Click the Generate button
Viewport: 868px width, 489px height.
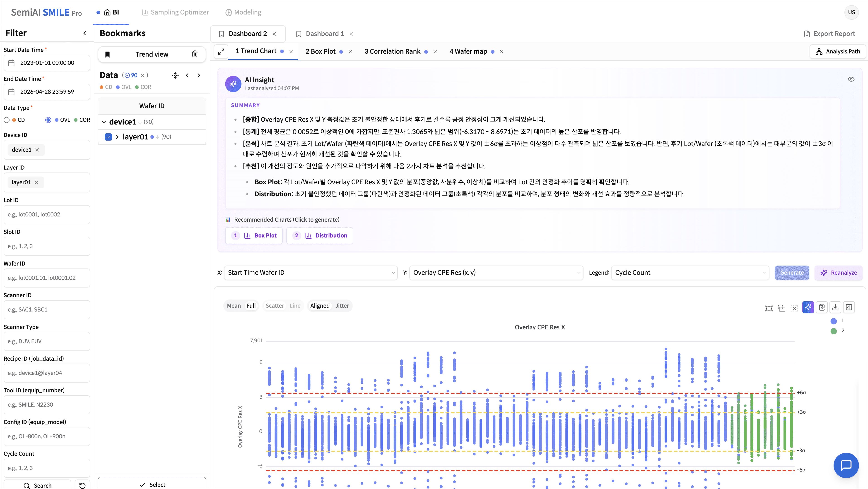click(792, 273)
